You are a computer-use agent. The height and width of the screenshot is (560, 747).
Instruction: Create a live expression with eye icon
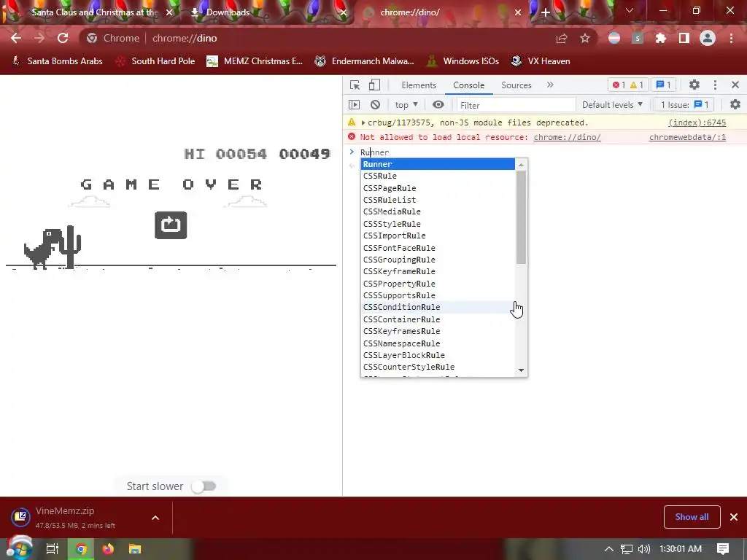tap(438, 105)
